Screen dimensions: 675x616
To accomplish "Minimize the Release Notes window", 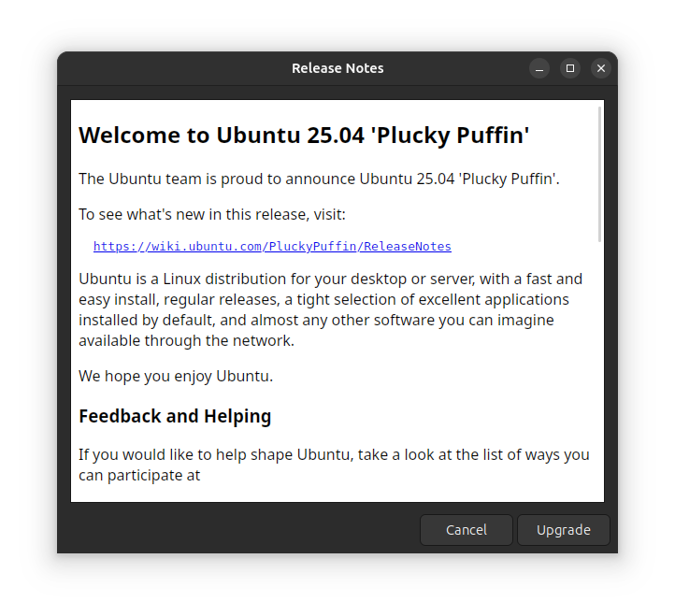I will [x=539, y=68].
